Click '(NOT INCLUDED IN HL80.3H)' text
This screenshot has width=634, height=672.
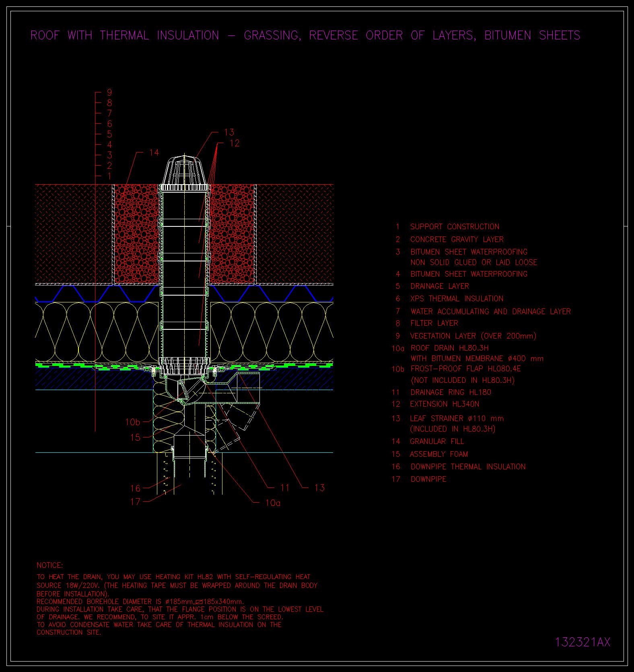(462, 380)
